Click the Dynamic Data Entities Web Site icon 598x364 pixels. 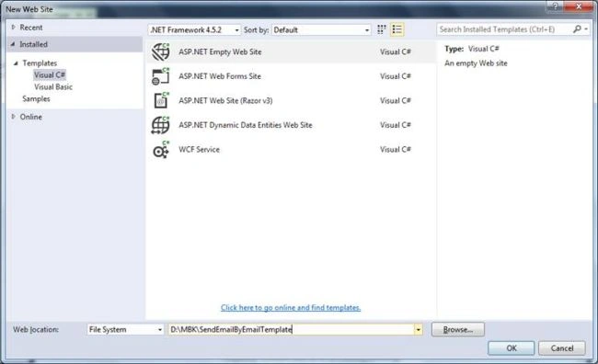point(161,125)
